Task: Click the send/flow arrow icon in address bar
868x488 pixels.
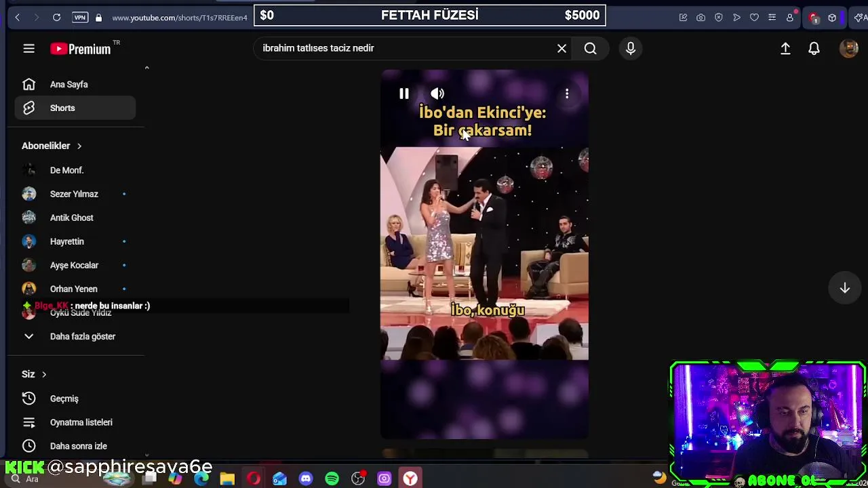Action: [x=736, y=17]
